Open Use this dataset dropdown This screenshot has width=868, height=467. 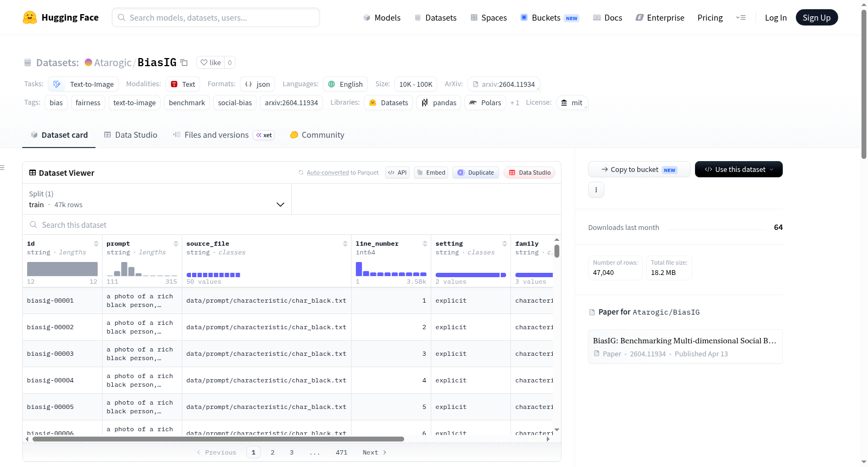[739, 169]
